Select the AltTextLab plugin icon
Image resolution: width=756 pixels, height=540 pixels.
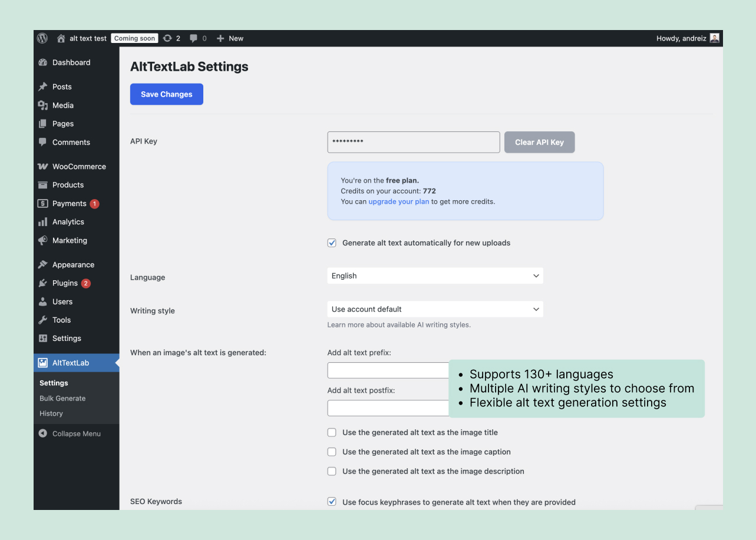(43, 363)
